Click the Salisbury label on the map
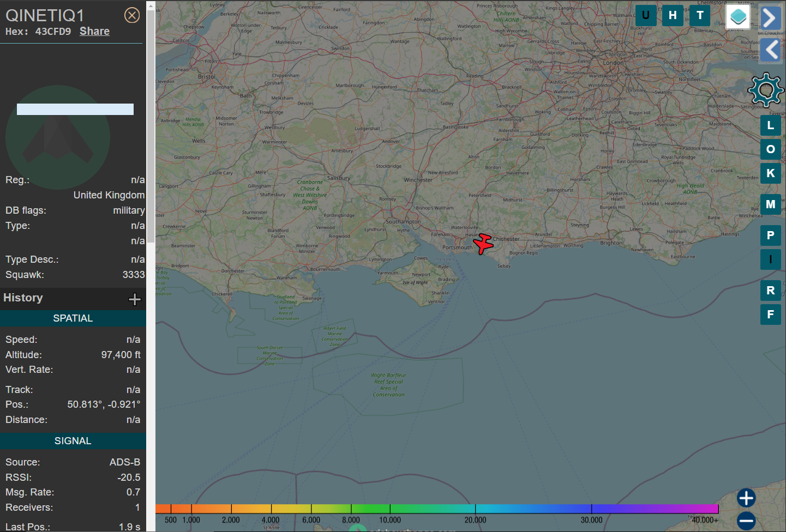 tap(339, 178)
